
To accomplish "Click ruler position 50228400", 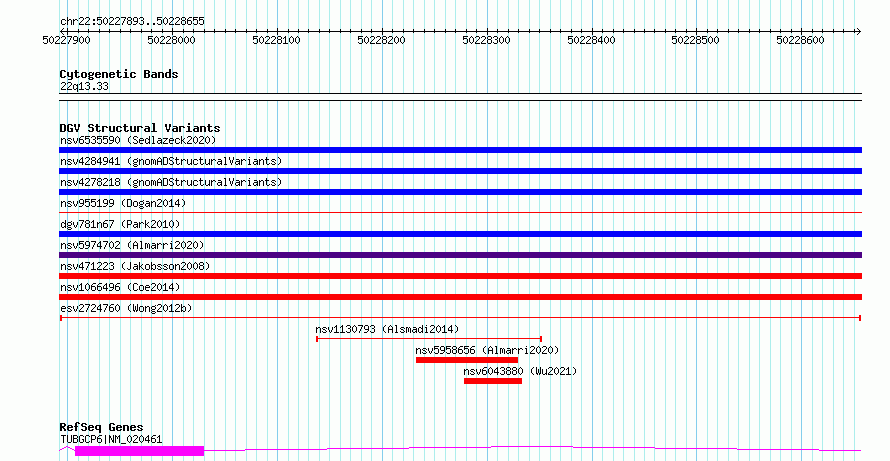I will point(591,40).
